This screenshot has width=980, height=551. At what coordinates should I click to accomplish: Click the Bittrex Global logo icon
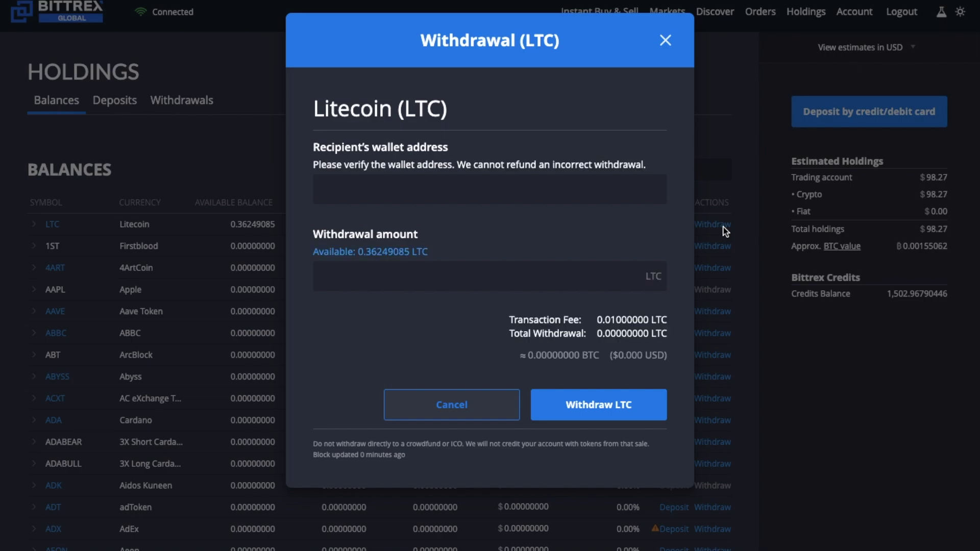pyautogui.click(x=21, y=10)
